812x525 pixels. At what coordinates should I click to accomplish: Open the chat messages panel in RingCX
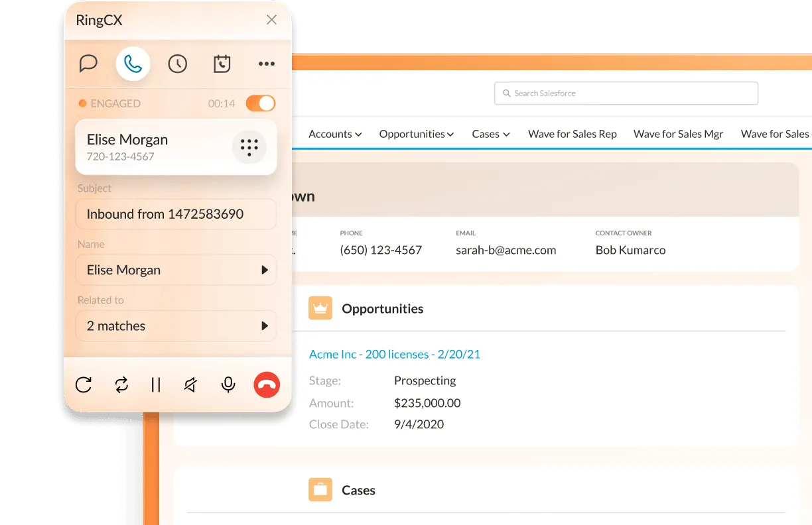tap(88, 63)
